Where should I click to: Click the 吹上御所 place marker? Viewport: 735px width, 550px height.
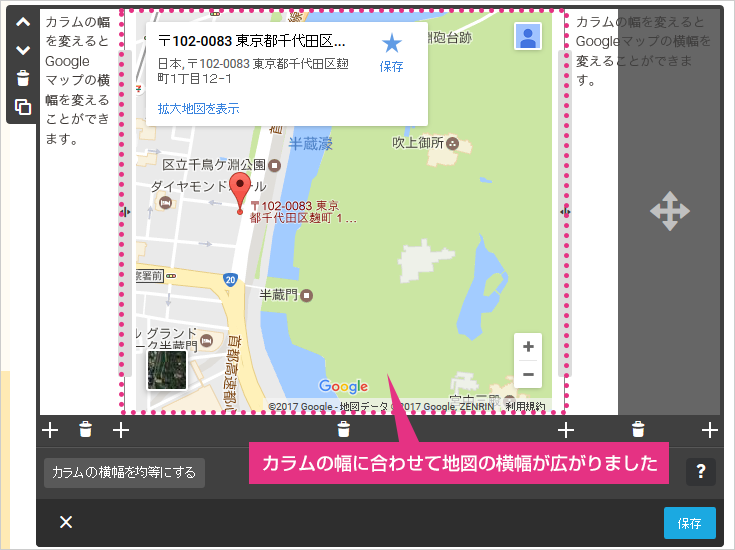[452, 143]
